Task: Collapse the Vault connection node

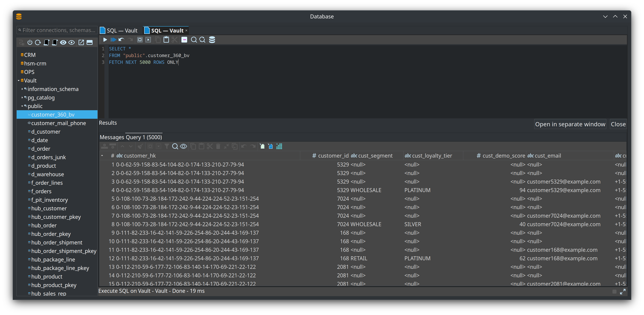Action: 19,80
